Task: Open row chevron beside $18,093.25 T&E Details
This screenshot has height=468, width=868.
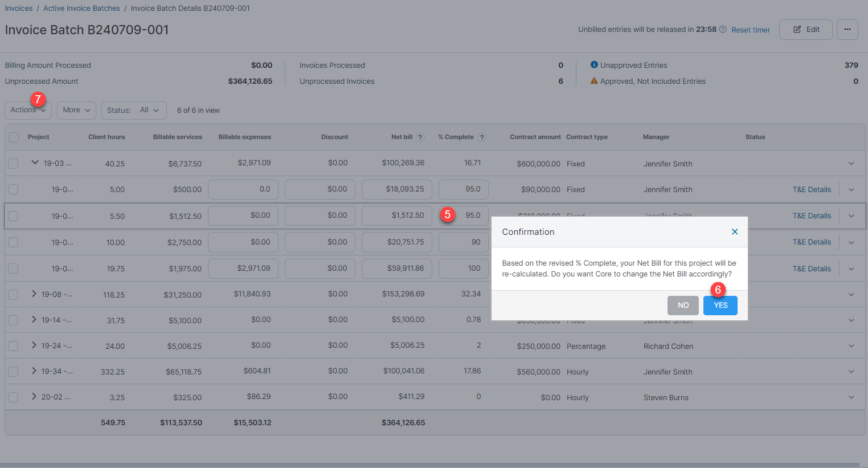Action: click(851, 190)
